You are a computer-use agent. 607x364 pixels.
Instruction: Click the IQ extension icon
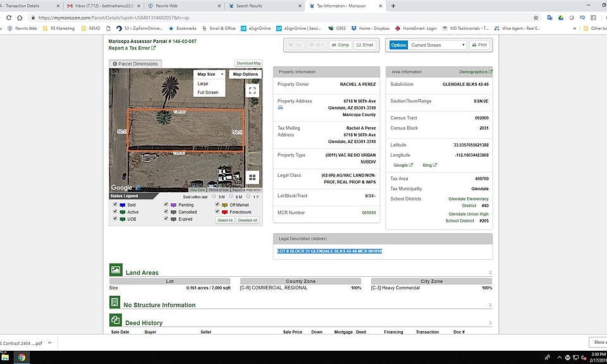(582, 18)
